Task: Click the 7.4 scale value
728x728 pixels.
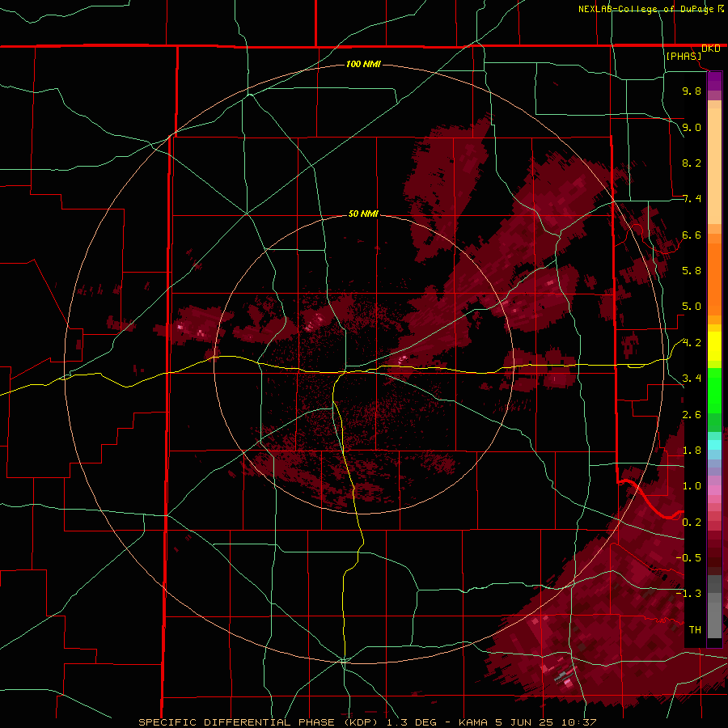Action: [x=692, y=199]
